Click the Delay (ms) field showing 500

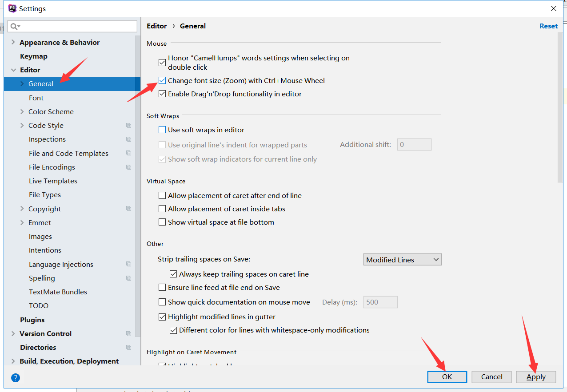coord(380,302)
